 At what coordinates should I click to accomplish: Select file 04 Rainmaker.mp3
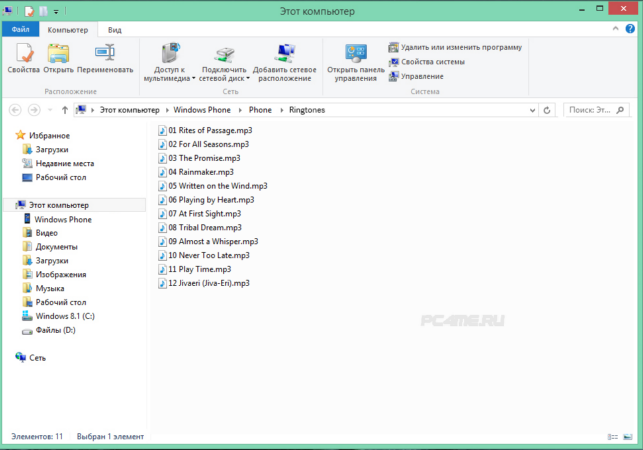[x=196, y=172]
